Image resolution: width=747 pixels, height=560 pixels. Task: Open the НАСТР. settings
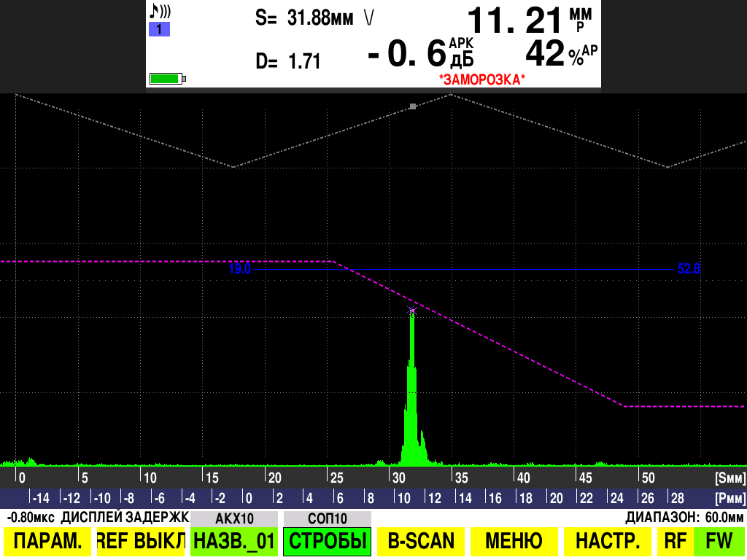point(607,541)
